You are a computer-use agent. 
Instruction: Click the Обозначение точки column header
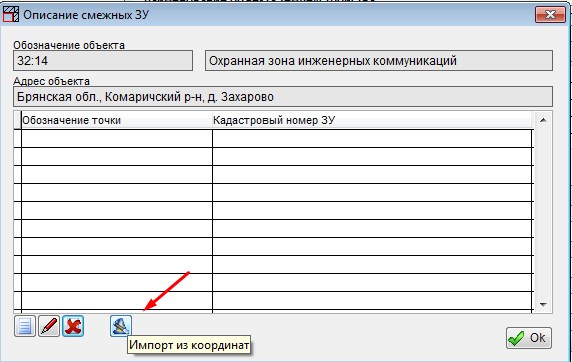tap(117, 120)
